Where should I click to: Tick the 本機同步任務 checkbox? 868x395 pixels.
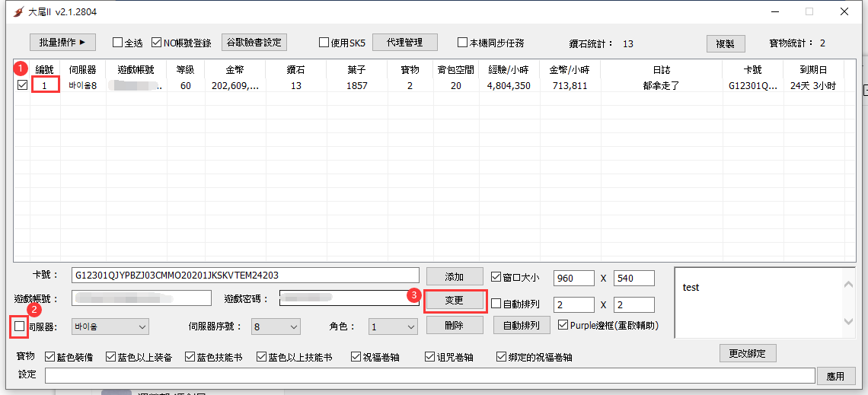pos(462,43)
